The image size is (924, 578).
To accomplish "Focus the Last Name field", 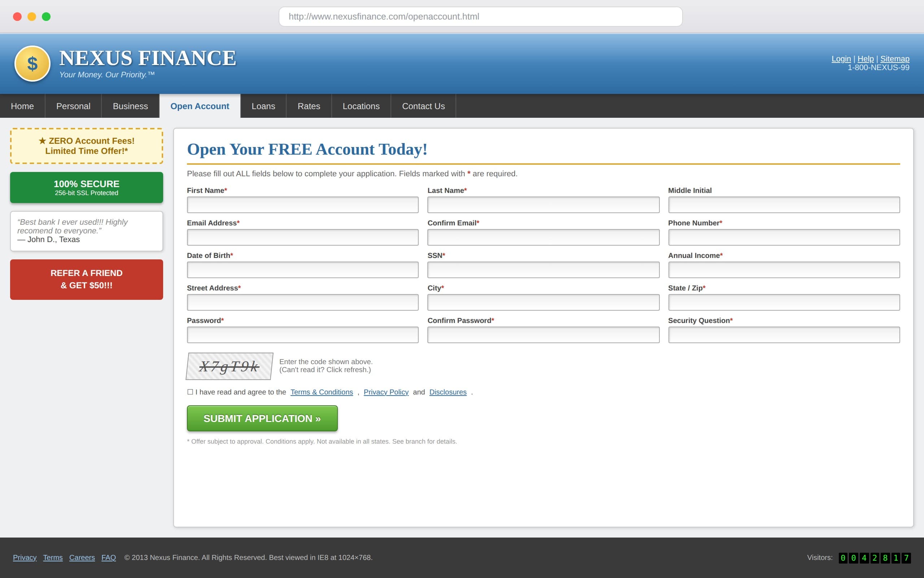I will [x=543, y=205].
